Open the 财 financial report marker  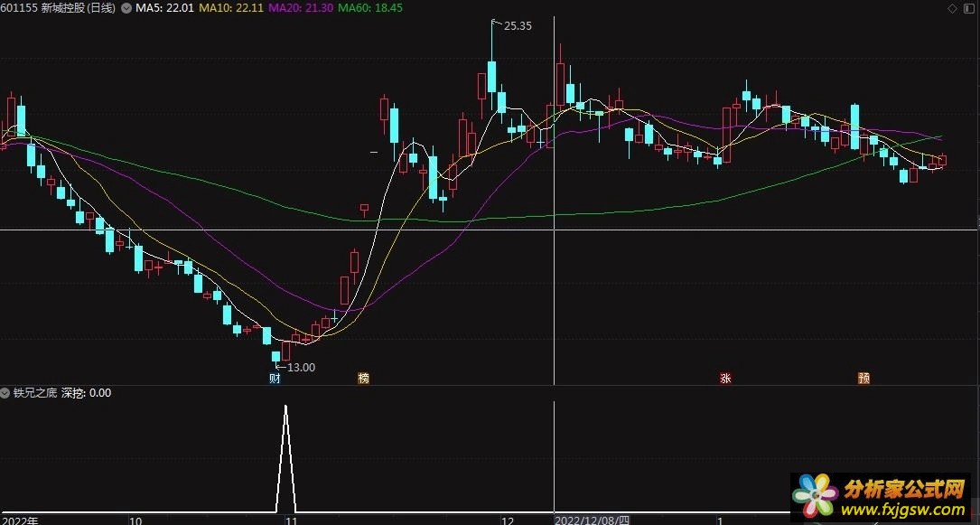coord(275,378)
